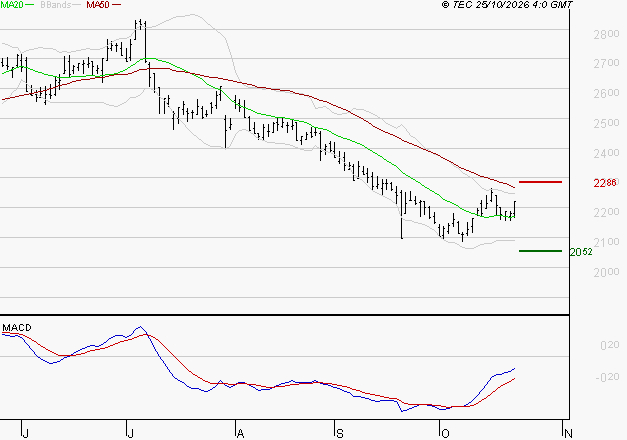Click the green support level line

[540, 251]
